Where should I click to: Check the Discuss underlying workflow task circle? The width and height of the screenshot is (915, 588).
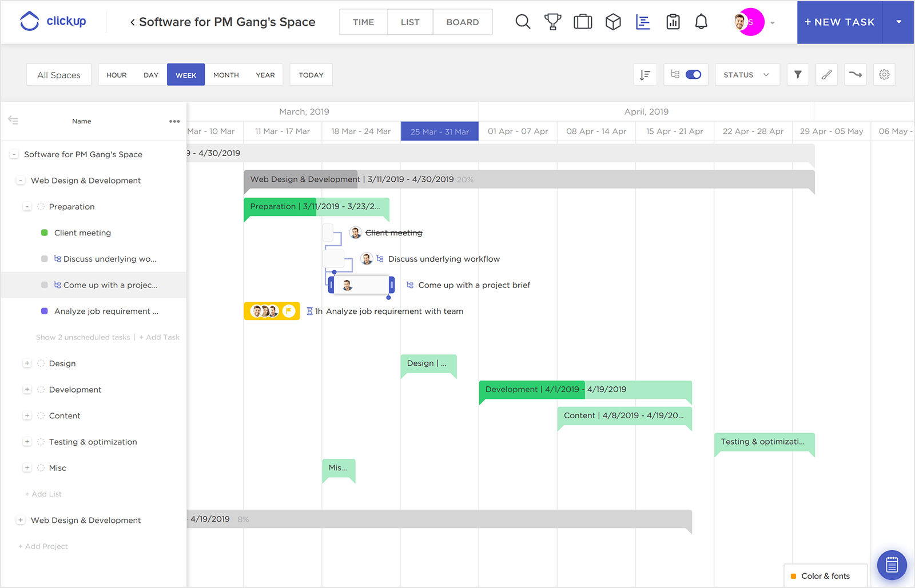pyautogui.click(x=45, y=258)
